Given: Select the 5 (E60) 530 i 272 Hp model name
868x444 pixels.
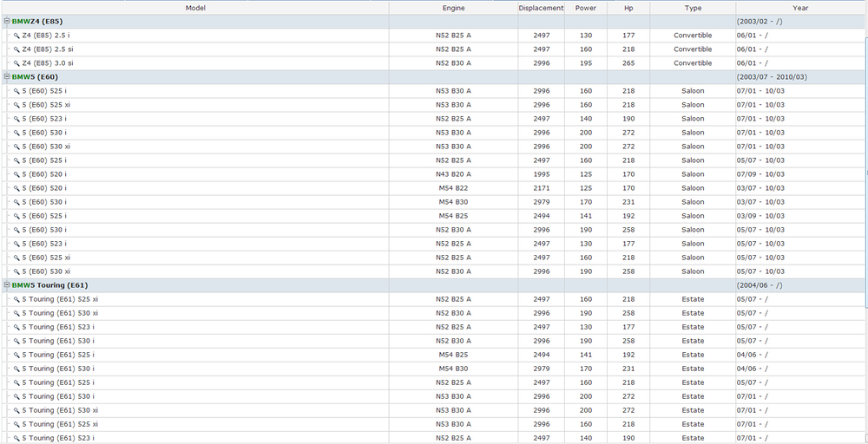Looking at the screenshot, I should tap(44, 133).
